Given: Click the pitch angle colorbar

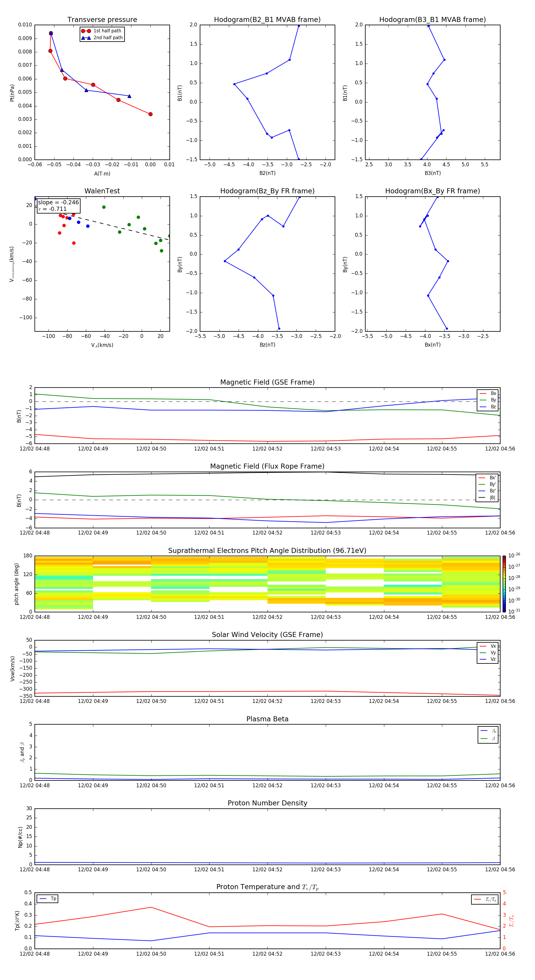Looking at the screenshot, I should pos(504,584).
